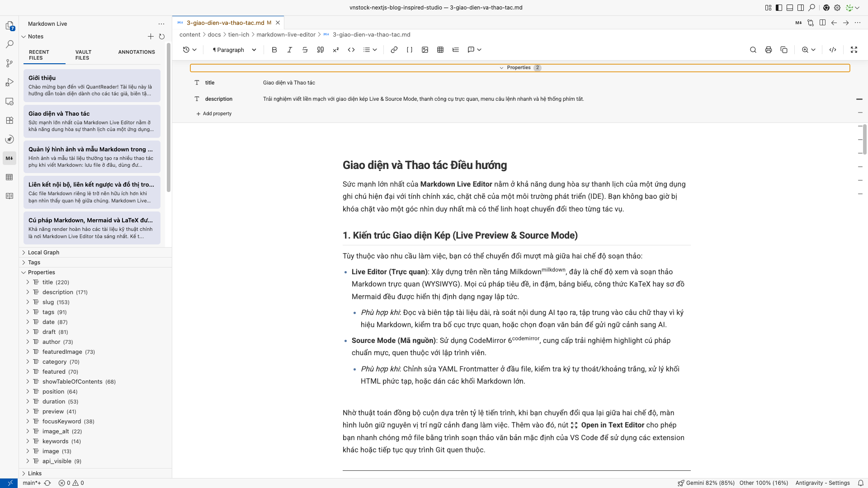868x488 pixels.
Task: Click the Add property button
Action: 214,114
